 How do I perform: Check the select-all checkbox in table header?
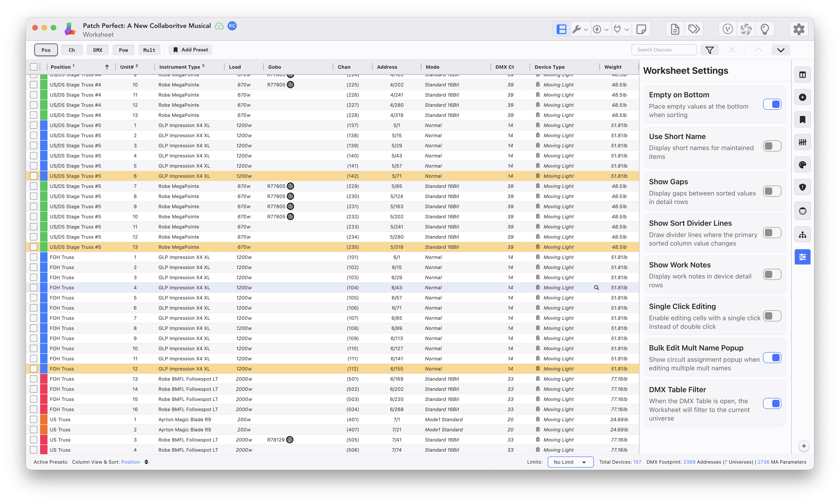pos(34,67)
